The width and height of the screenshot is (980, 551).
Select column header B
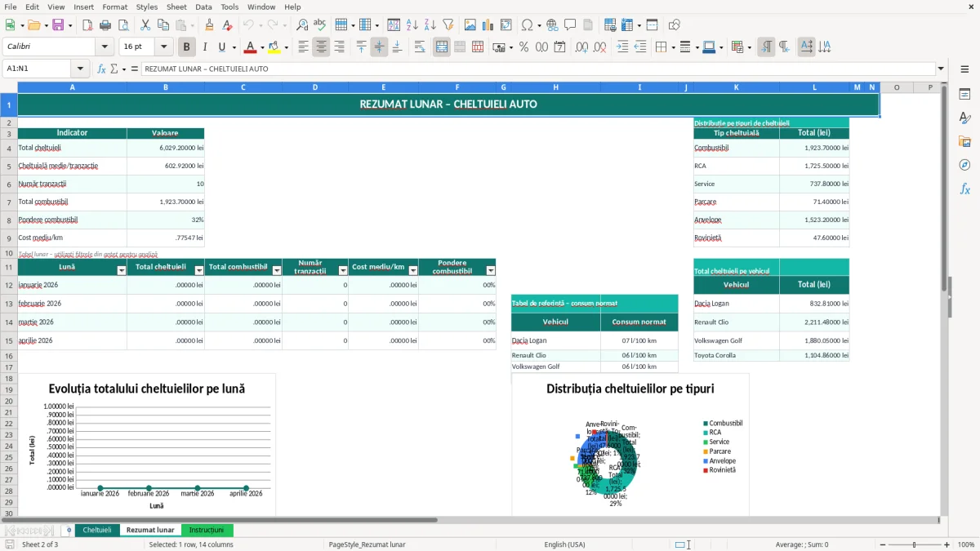pos(166,87)
